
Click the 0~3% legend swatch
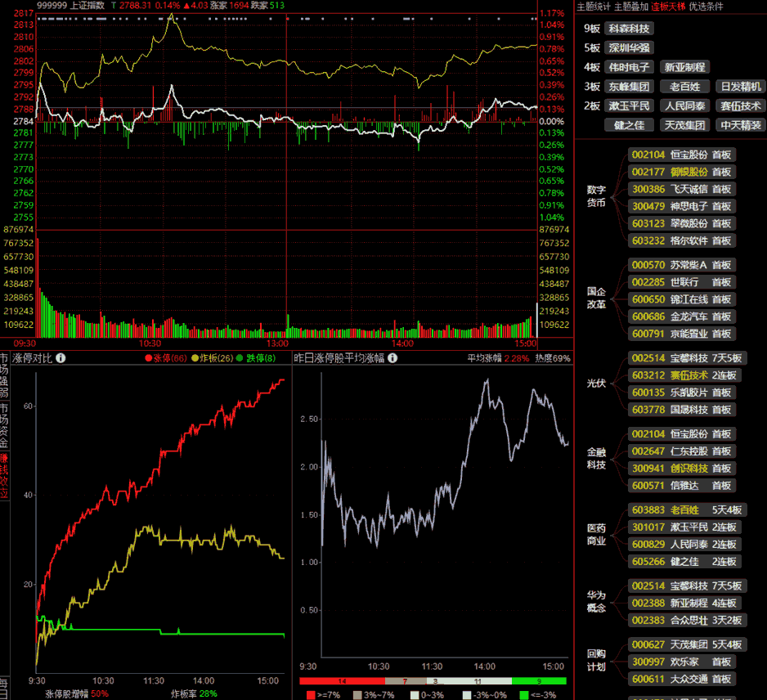tap(415, 695)
